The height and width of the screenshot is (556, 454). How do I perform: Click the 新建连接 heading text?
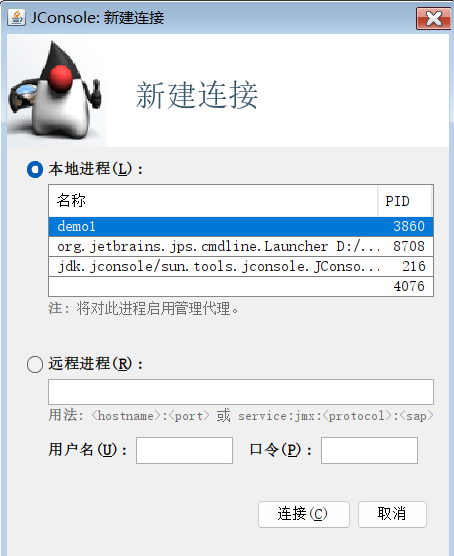click(x=197, y=95)
